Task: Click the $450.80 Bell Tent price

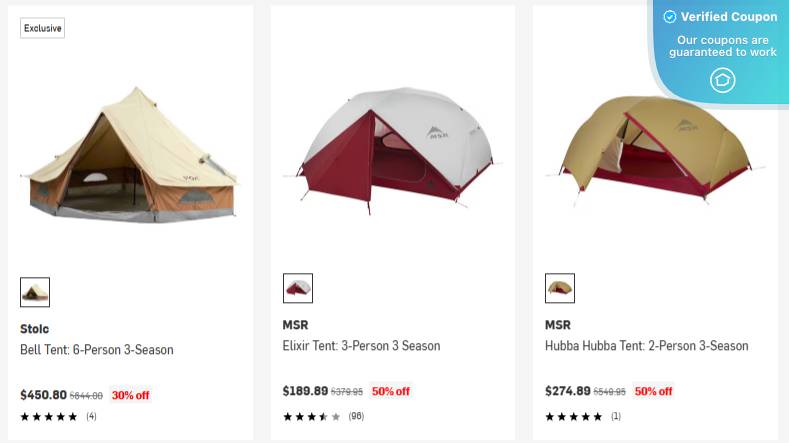Action: (43, 395)
